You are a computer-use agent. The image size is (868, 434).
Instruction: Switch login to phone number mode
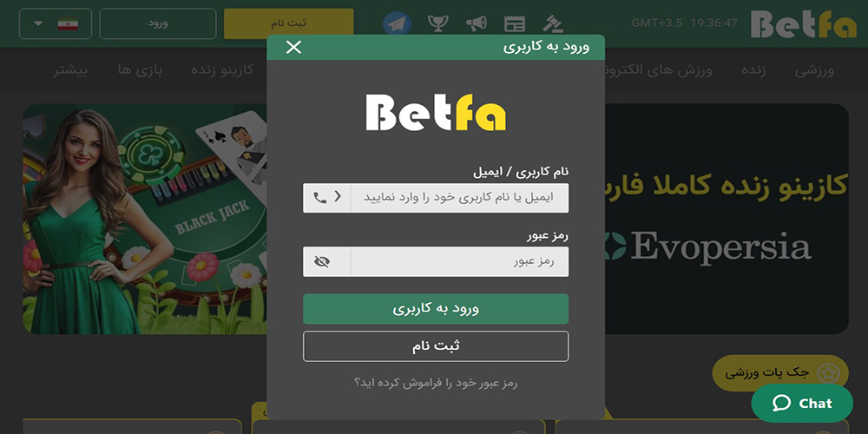(320, 198)
